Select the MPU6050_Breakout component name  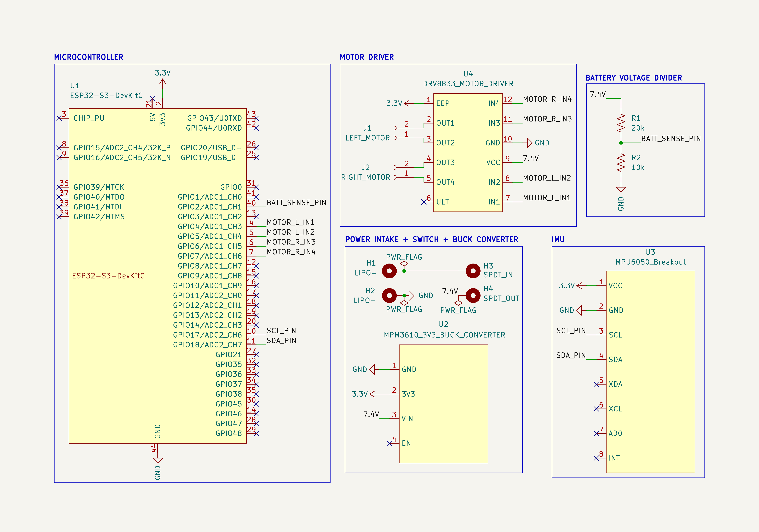point(650,262)
